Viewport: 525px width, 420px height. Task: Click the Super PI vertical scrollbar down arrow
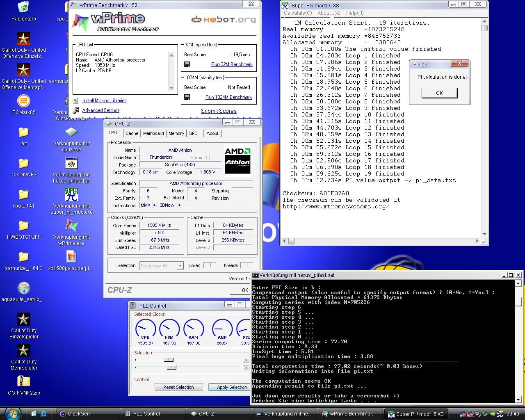[484, 234]
